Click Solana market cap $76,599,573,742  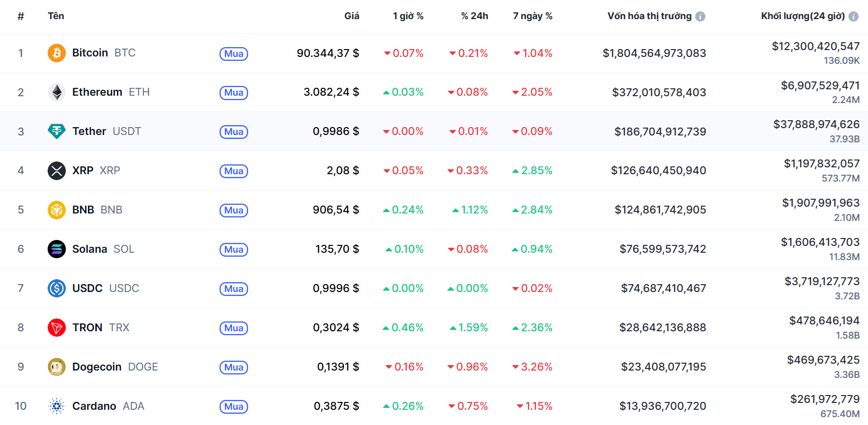coord(663,249)
